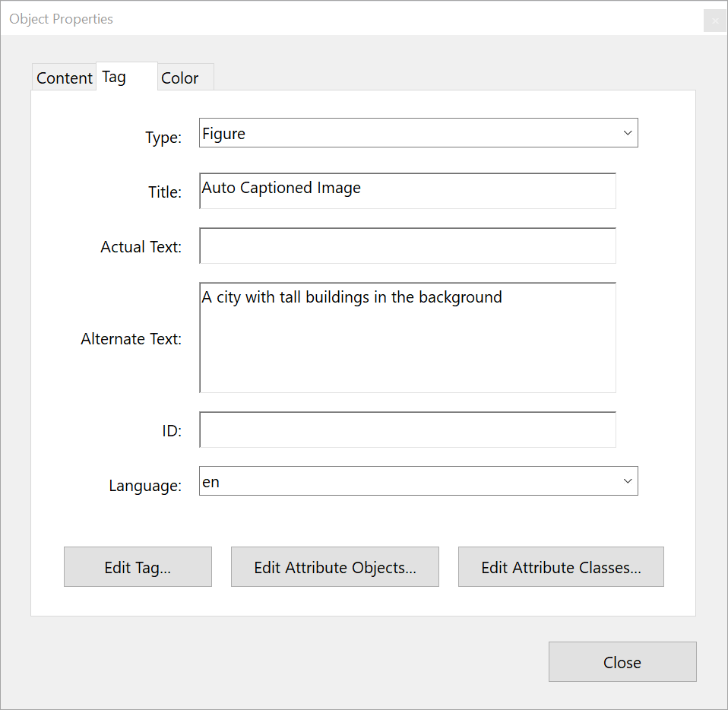Open the Type dropdown
This screenshot has width=728, height=710.
(x=418, y=132)
